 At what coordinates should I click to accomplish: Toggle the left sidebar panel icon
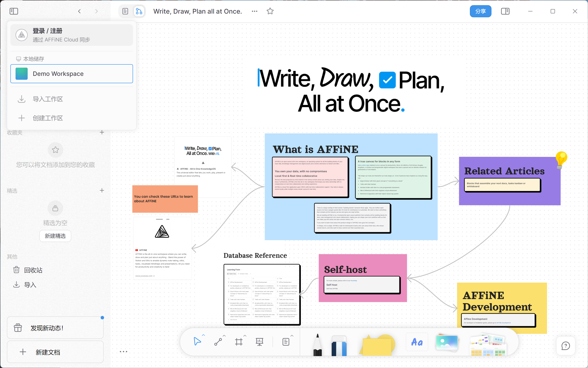tap(14, 11)
